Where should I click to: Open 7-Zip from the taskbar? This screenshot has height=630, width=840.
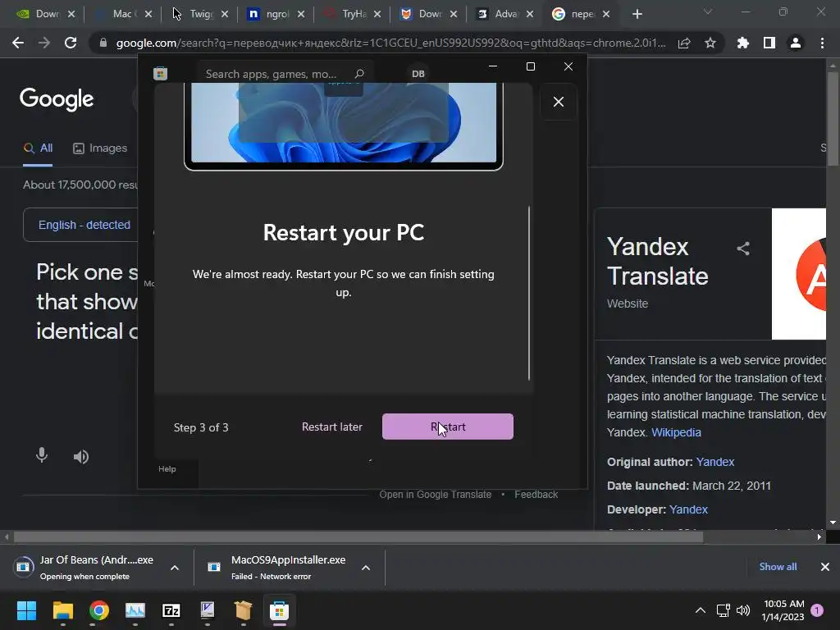[x=171, y=610]
